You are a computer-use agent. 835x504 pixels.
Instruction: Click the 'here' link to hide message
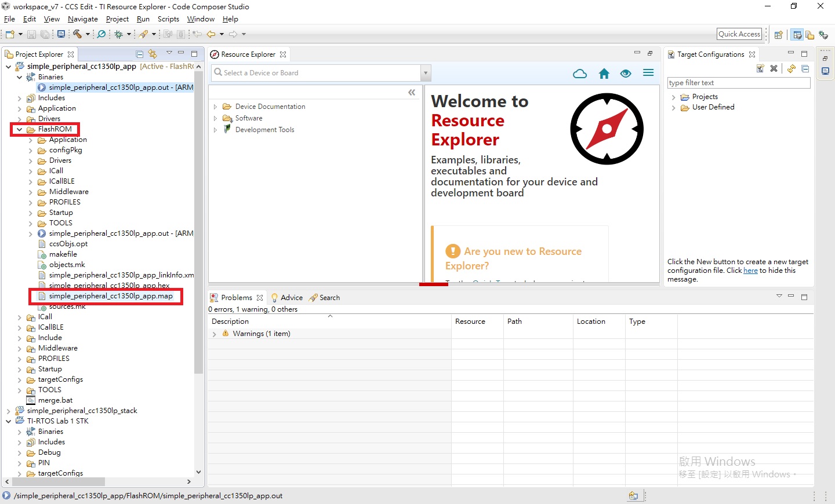pos(750,271)
